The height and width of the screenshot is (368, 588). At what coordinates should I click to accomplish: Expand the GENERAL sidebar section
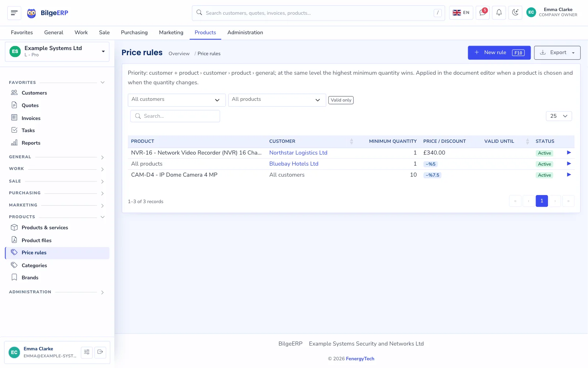click(57, 157)
